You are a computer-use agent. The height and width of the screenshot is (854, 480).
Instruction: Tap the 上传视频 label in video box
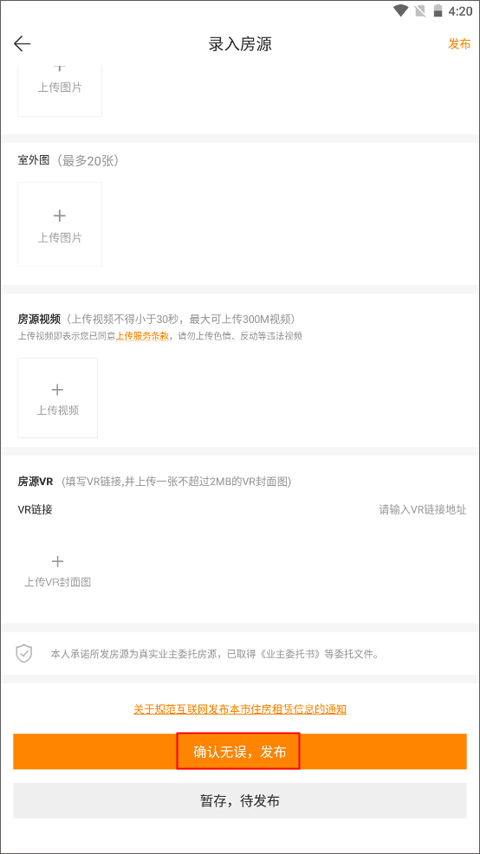pos(58,411)
